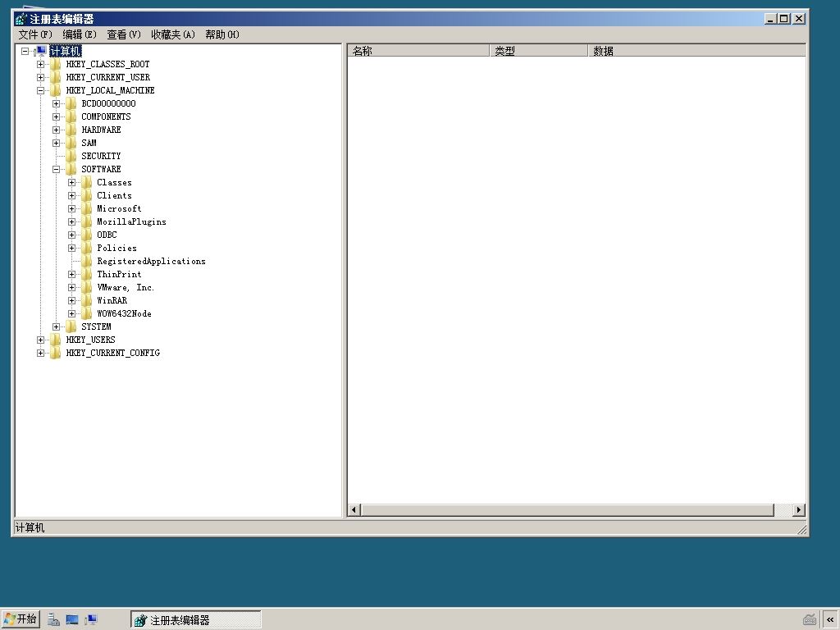840x630 pixels.
Task: Click the third quick launch computer icon
Action: click(90, 620)
